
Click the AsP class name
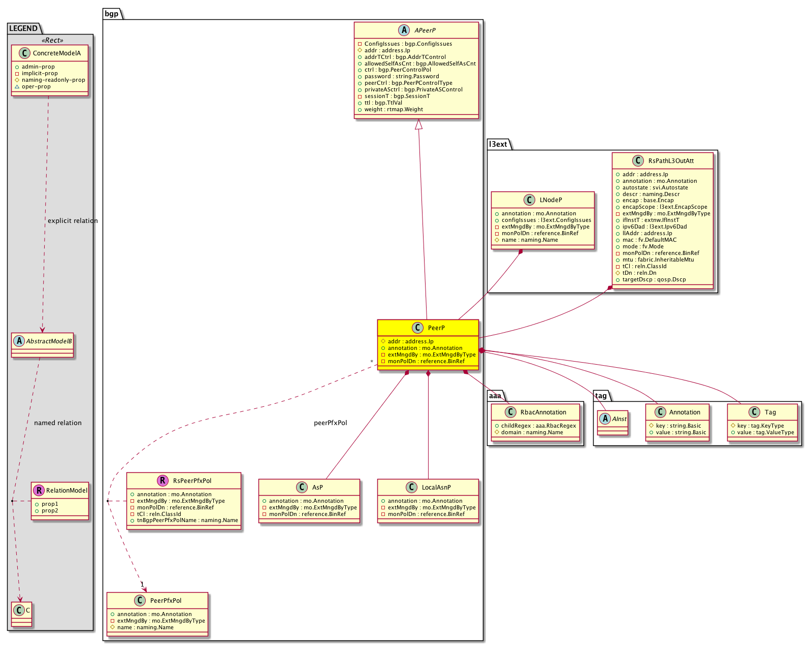(x=317, y=487)
